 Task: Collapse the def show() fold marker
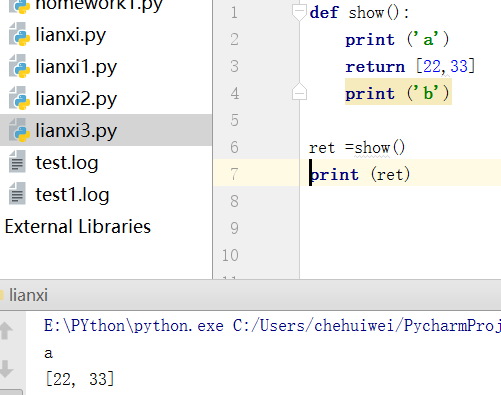pyautogui.click(x=299, y=13)
